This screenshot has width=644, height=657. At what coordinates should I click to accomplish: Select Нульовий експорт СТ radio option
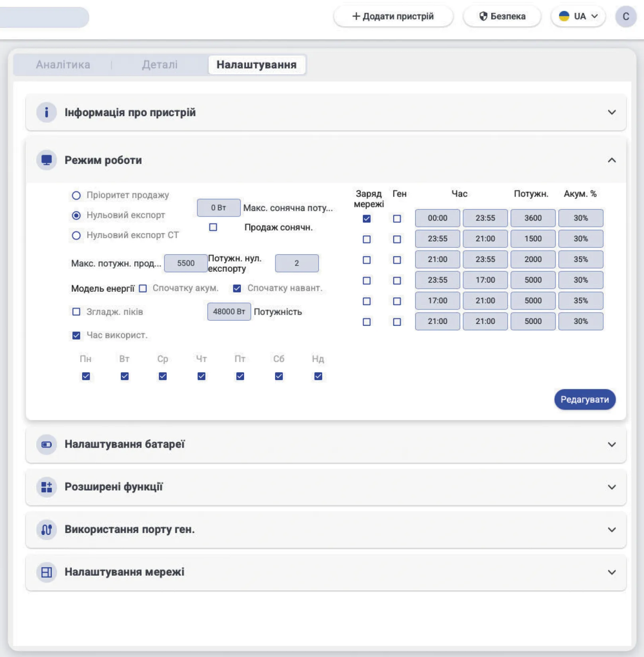coord(76,235)
